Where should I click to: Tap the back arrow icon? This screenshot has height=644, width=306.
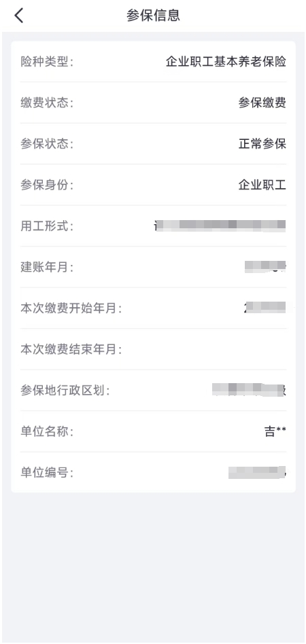pyautogui.click(x=19, y=16)
